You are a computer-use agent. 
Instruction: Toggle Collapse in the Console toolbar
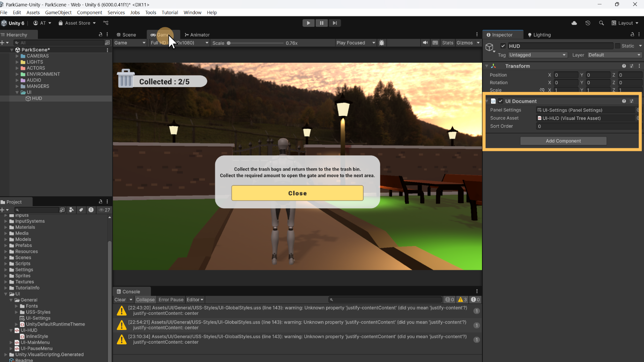pos(145,299)
